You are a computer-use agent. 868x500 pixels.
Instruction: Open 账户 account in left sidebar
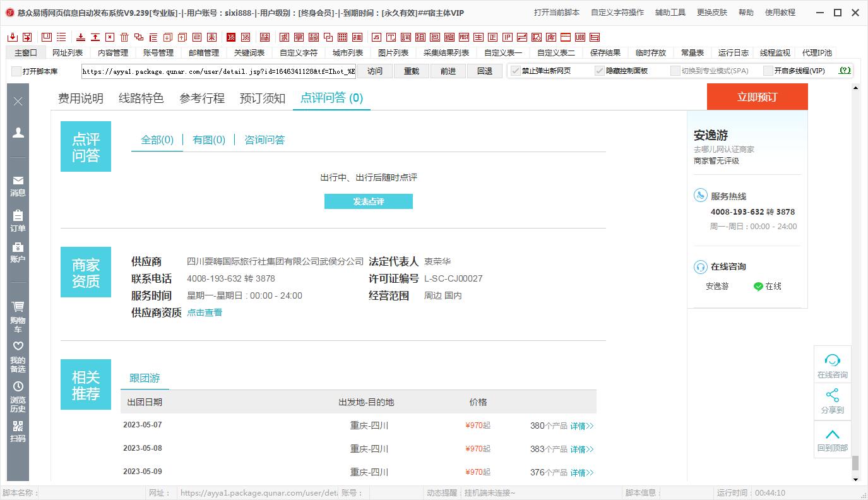tap(18, 253)
